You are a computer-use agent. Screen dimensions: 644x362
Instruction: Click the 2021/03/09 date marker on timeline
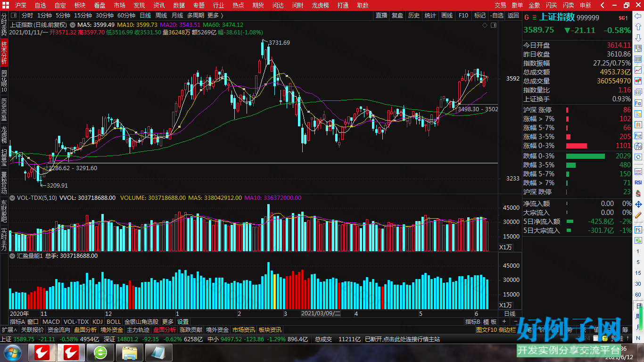pos(321,313)
